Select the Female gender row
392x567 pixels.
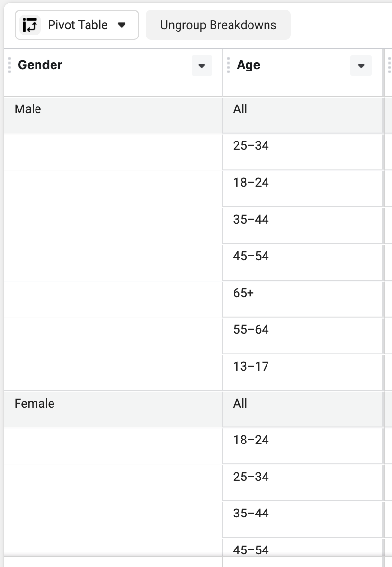pyautogui.click(x=35, y=404)
